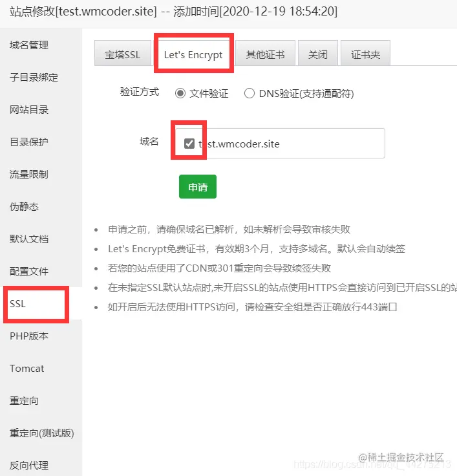Click the green 申请 button
The height and width of the screenshot is (476, 457).
coord(198,187)
